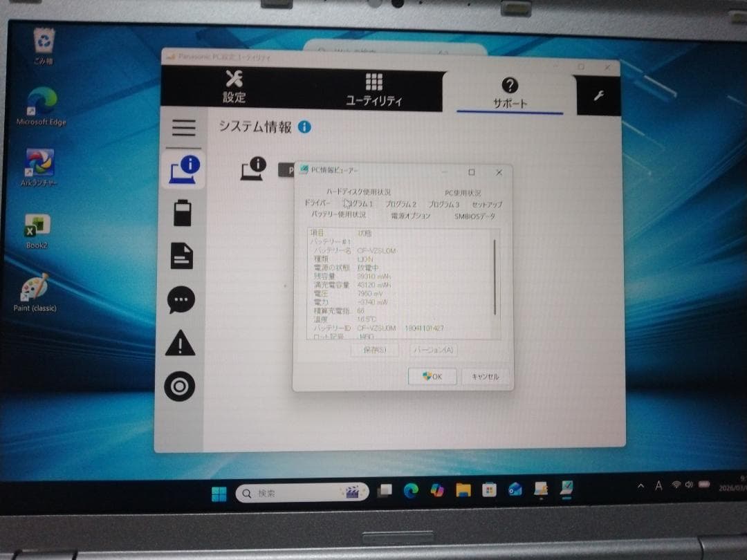Open the セットアップ tab
The height and width of the screenshot is (560, 747).
[487, 204]
